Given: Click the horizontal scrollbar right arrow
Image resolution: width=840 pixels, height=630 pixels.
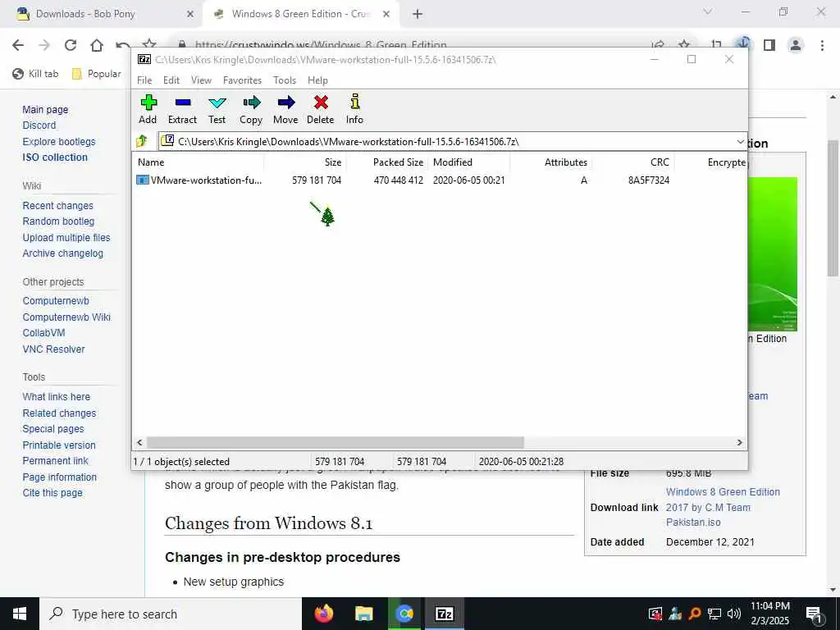Looking at the screenshot, I should (739, 442).
